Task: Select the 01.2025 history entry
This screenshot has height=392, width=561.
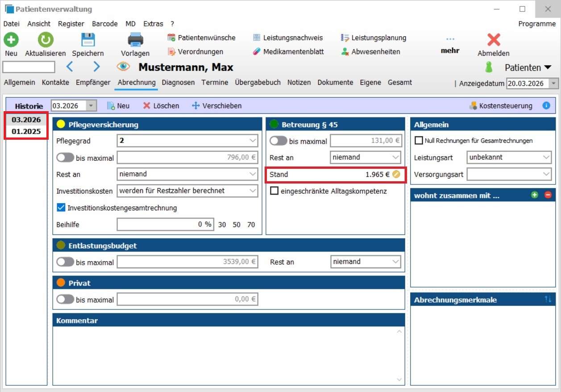Action: 26,132
